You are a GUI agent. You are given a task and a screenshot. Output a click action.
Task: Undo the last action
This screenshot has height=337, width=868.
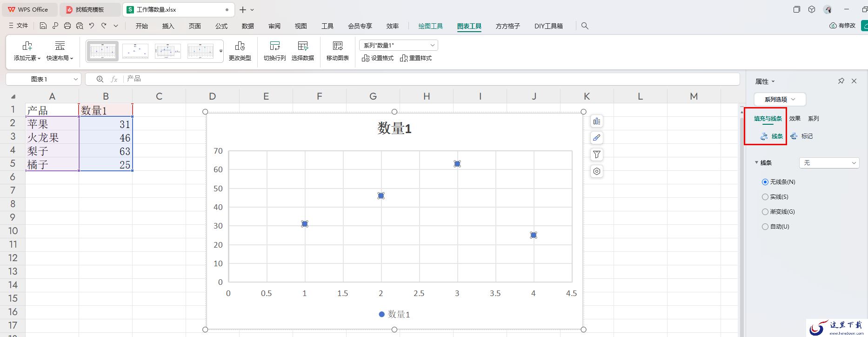[92, 26]
